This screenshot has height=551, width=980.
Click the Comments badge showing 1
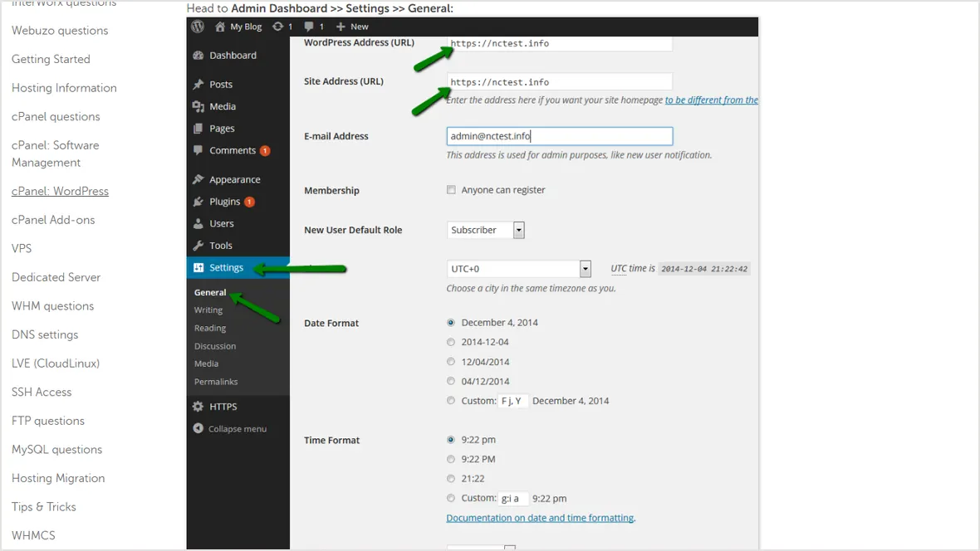265,150
